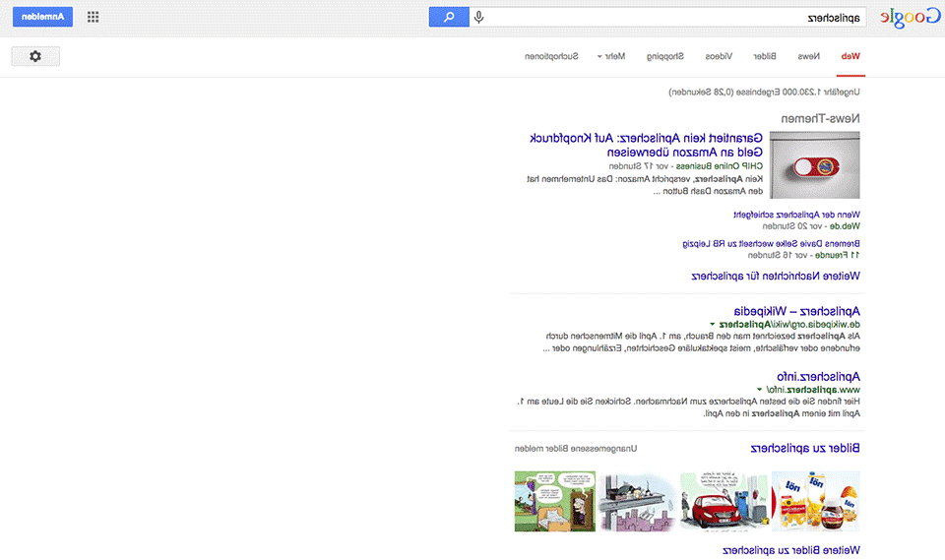Switch to the Shopping tab
Image resolution: width=945 pixels, height=560 pixels.
pyautogui.click(x=665, y=56)
